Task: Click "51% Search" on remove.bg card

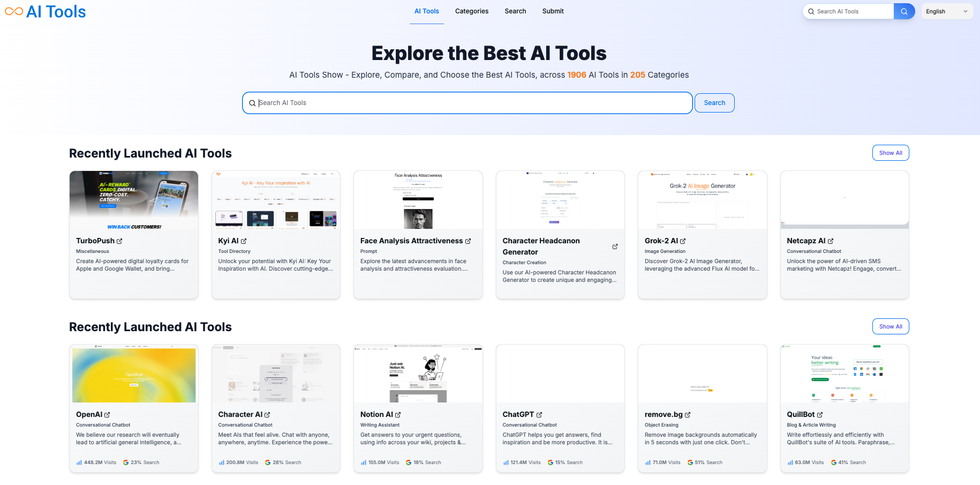Action: (x=708, y=462)
